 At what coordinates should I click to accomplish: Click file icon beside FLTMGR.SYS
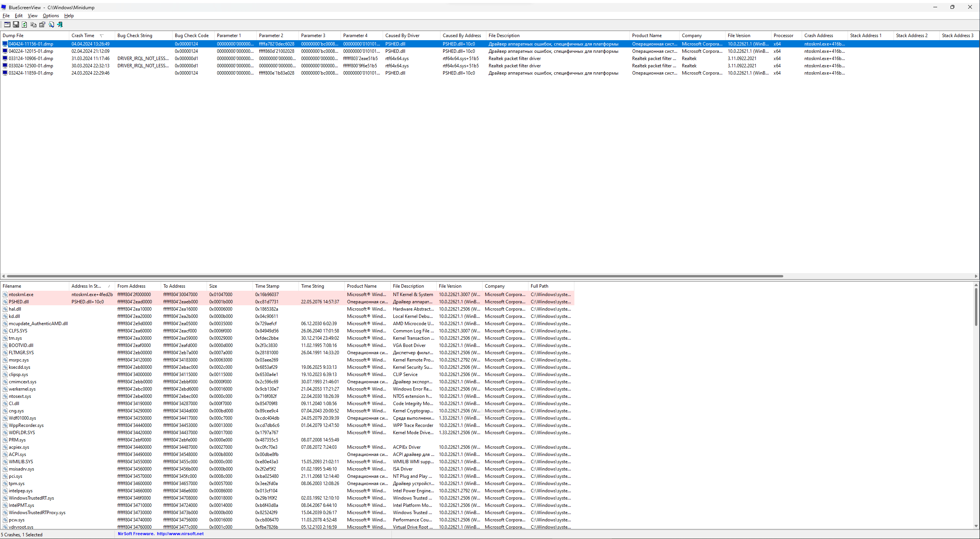coord(5,353)
